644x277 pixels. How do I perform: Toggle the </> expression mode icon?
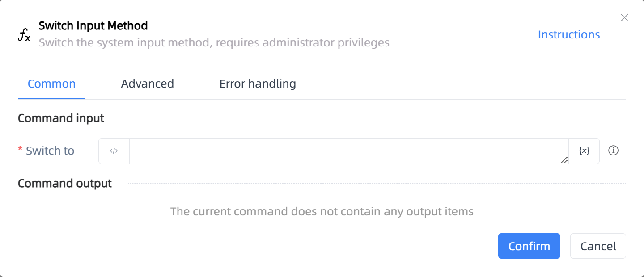coord(114,151)
